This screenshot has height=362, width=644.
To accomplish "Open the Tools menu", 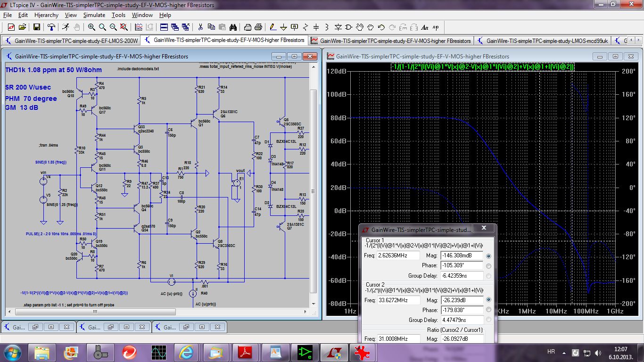I will [118, 15].
